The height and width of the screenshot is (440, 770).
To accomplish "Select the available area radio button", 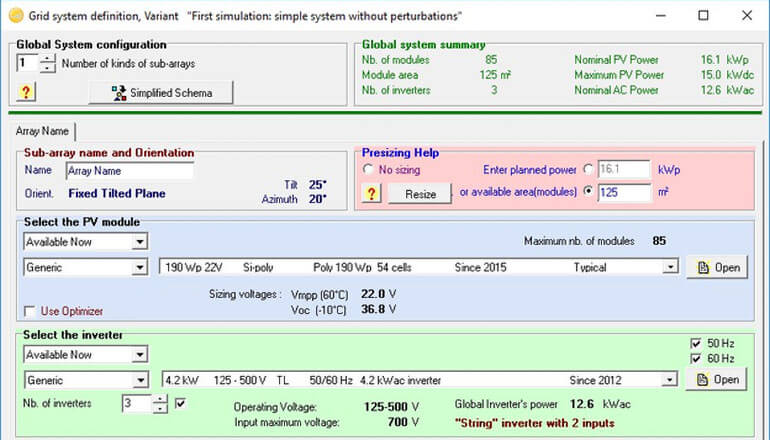I will click(588, 191).
